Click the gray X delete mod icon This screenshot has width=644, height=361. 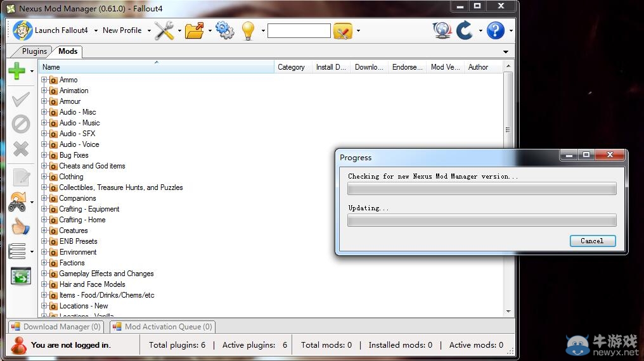pos(20,149)
